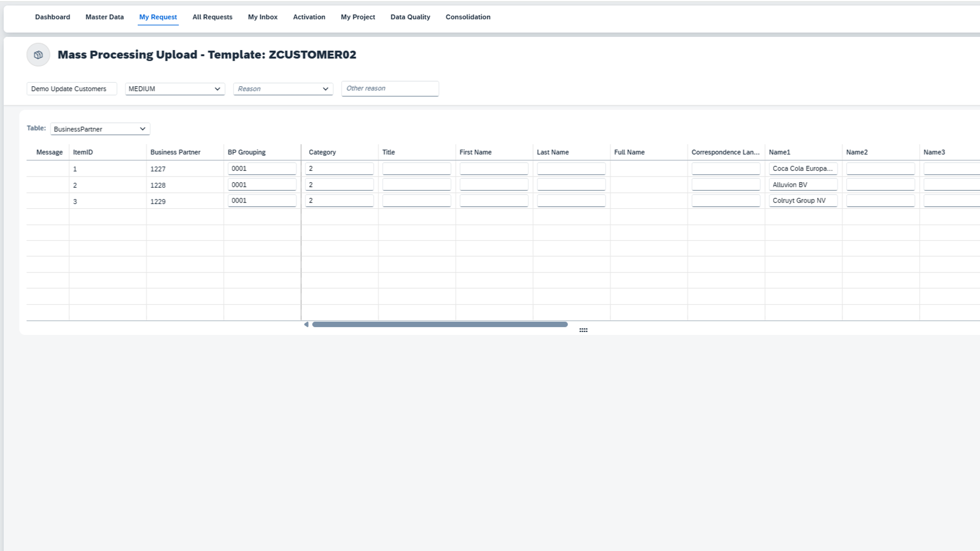Click the mass processing package icon

[x=38, y=55]
